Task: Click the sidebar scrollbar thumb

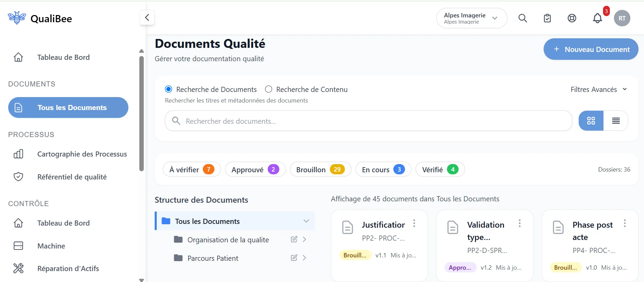Action: coord(142,113)
